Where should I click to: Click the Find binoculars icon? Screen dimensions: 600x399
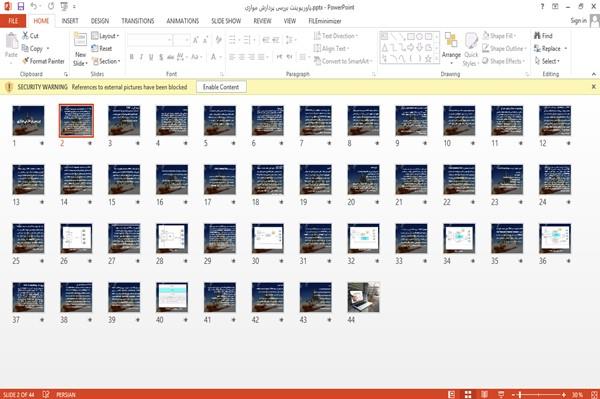pyautogui.click(x=537, y=36)
